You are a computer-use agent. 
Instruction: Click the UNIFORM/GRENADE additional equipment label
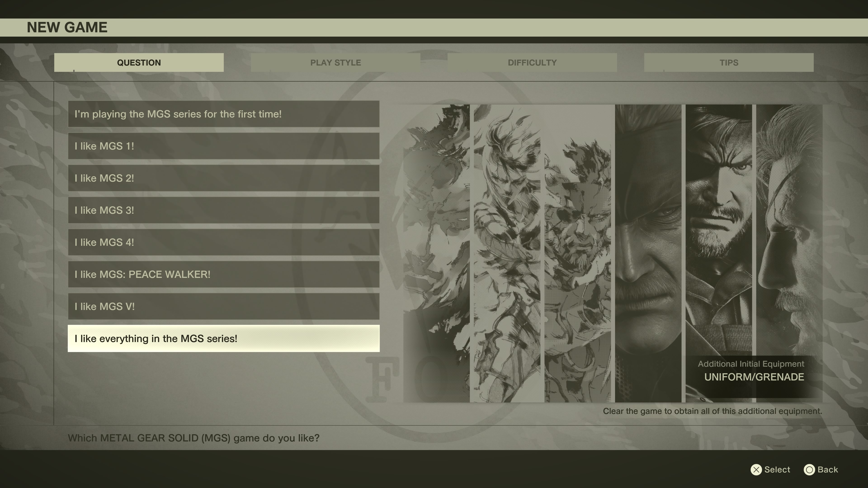[754, 377]
